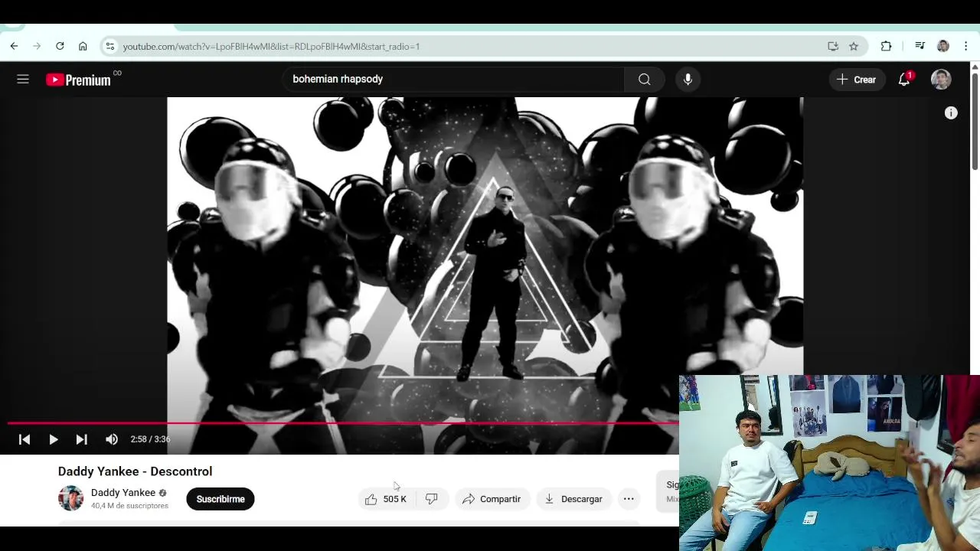Open the YouTube guide hamburger menu
The image size is (980, 551).
[x=23, y=79]
